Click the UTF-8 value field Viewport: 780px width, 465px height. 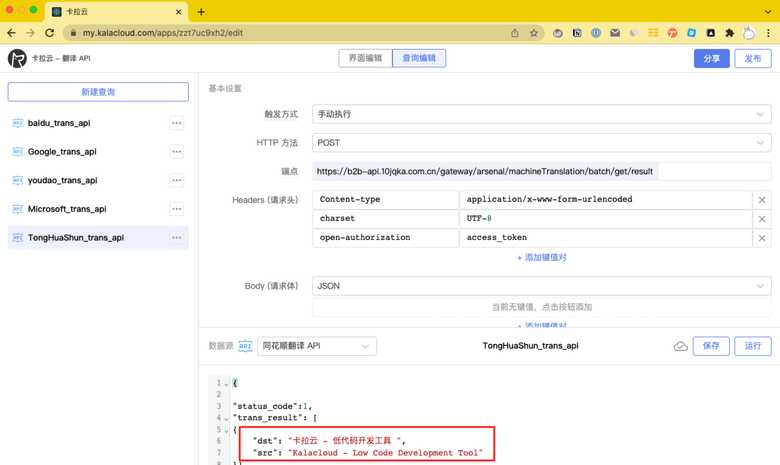[605, 219]
